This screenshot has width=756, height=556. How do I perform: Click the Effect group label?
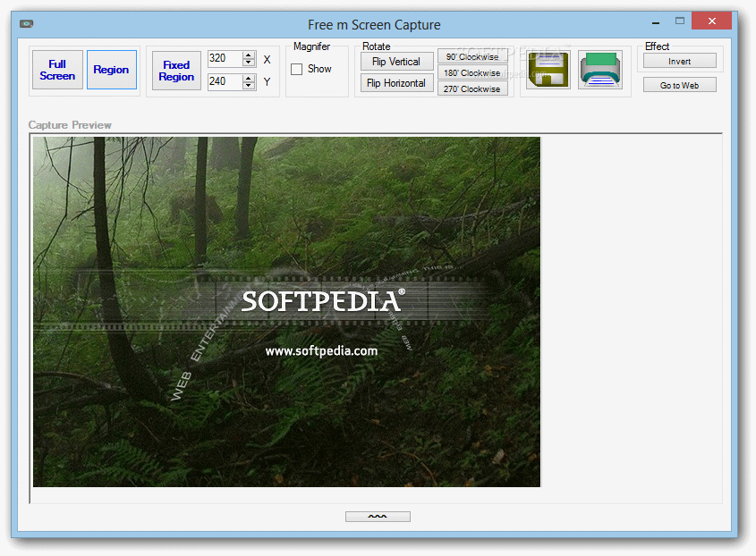coord(658,46)
